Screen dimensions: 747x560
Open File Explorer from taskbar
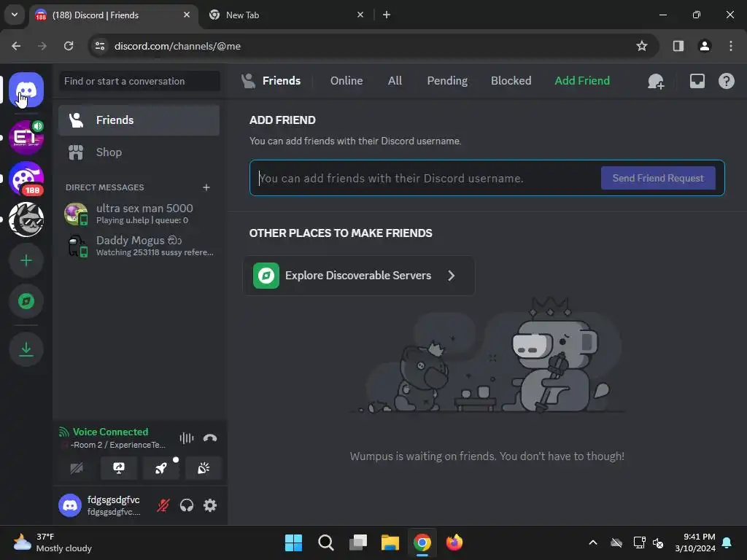point(390,542)
